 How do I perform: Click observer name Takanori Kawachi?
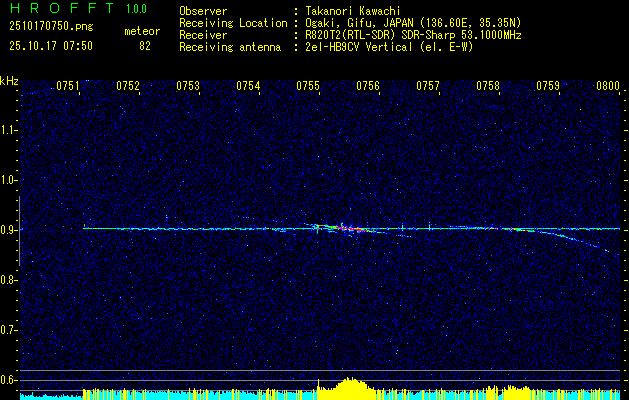point(353,11)
